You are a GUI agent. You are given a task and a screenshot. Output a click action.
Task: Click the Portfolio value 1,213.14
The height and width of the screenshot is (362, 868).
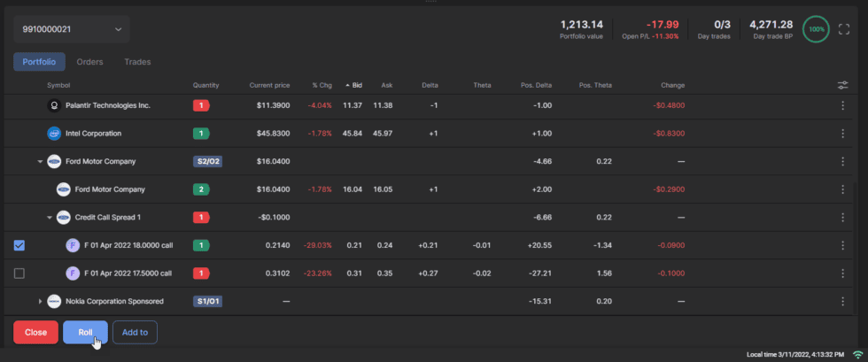click(581, 25)
